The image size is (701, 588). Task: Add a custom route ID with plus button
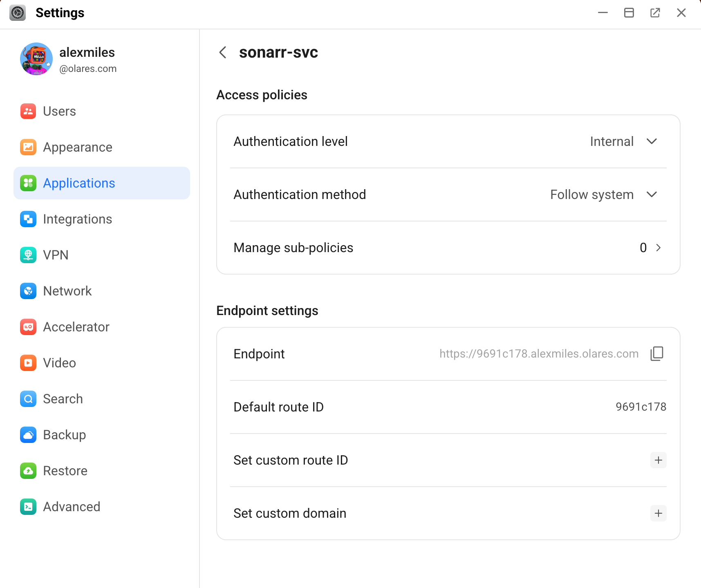[658, 460]
